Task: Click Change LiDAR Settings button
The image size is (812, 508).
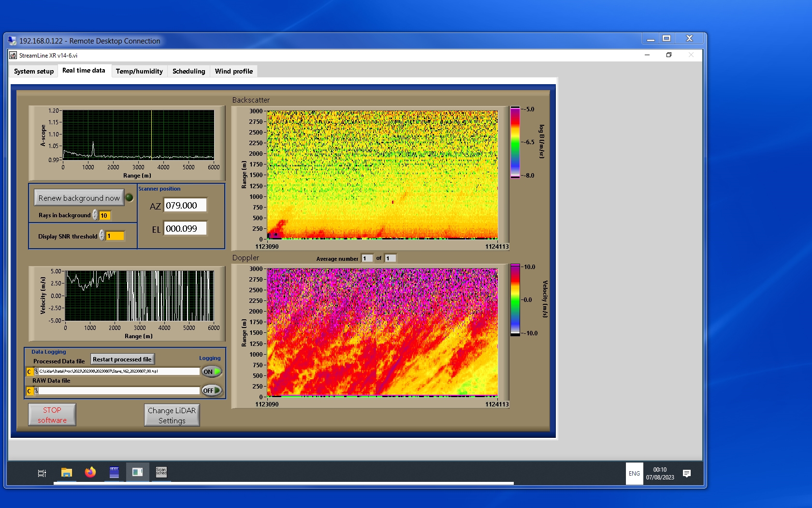Action: click(x=172, y=415)
